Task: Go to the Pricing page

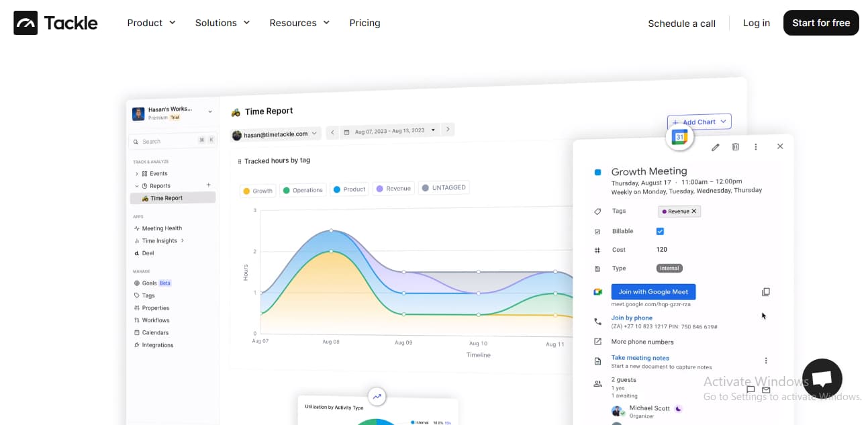Action: click(x=365, y=23)
